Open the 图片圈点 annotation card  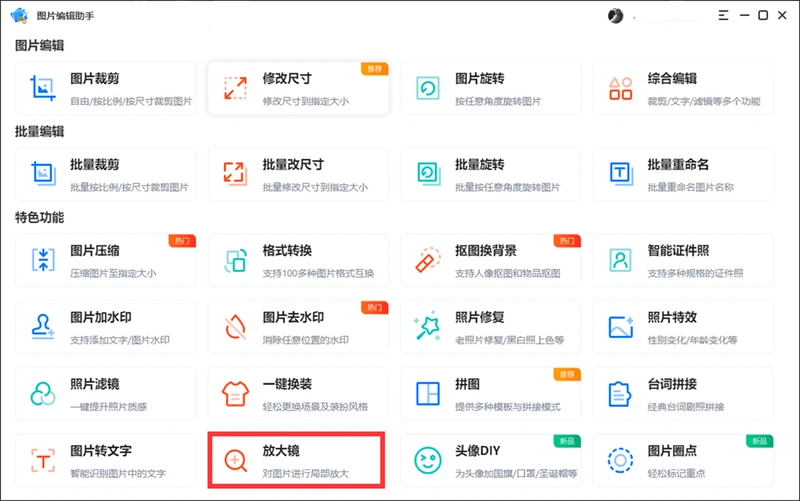point(682,460)
